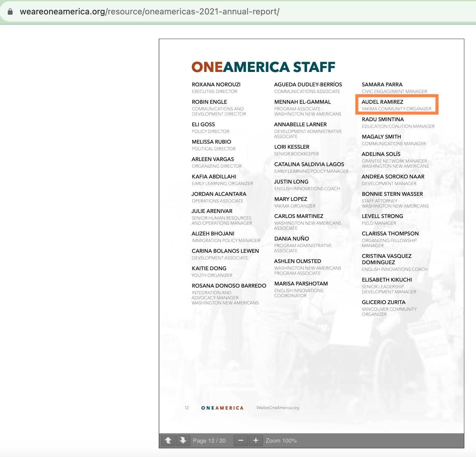Select the name Catalina Saldivia Lagos
The width and height of the screenshot is (476, 457).
pyautogui.click(x=309, y=164)
